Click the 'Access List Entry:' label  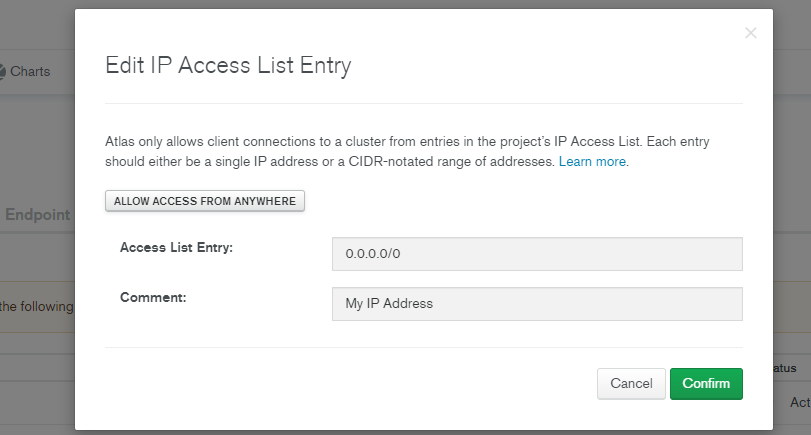point(176,248)
